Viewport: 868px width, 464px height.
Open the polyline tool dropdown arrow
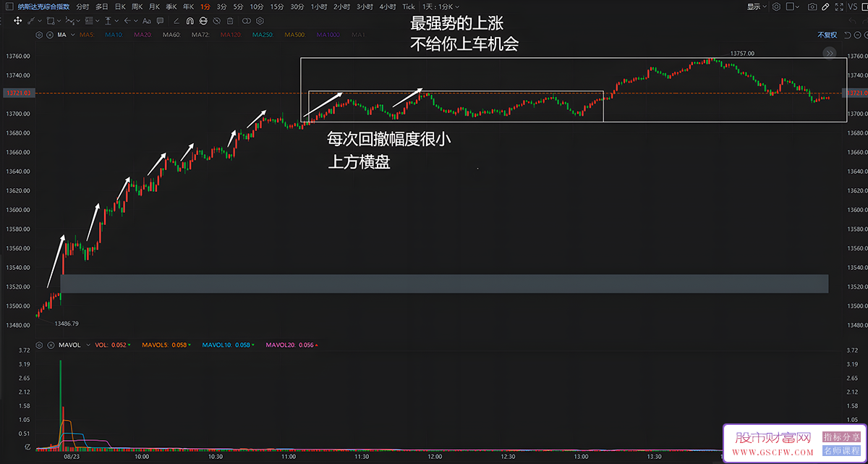[x=78, y=21]
